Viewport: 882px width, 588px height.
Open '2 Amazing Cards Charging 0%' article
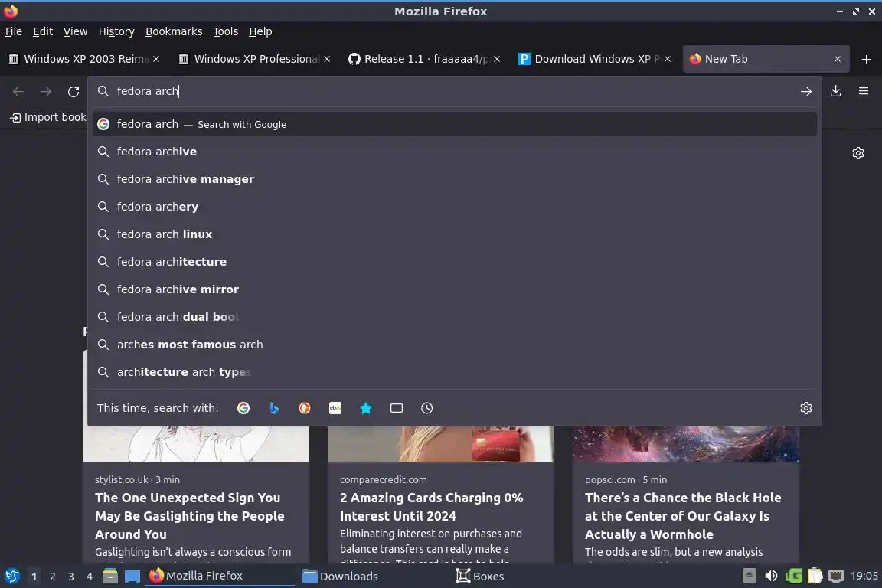(431, 506)
